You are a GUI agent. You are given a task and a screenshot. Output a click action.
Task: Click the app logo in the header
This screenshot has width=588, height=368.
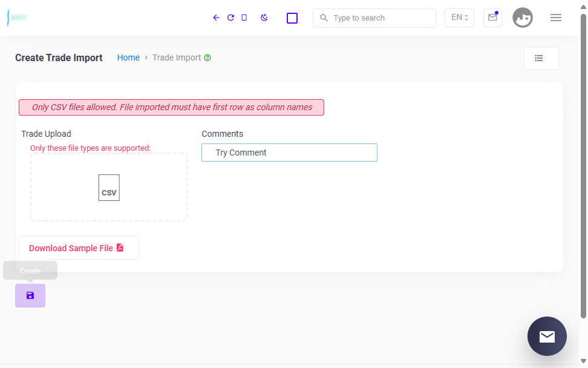pyautogui.click(x=17, y=18)
